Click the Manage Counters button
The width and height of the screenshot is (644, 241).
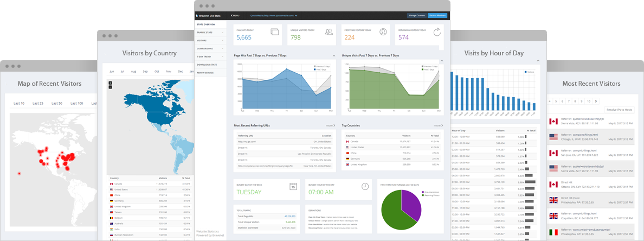click(416, 16)
